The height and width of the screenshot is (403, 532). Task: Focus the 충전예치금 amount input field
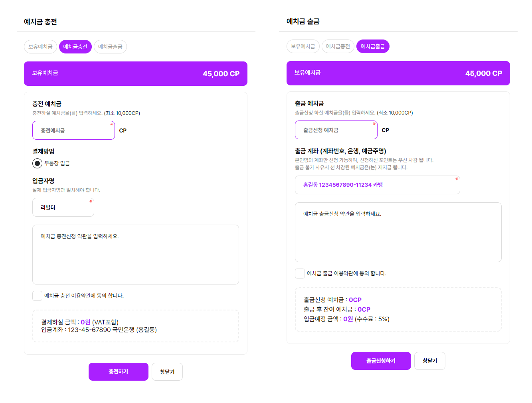pyautogui.click(x=73, y=130)
